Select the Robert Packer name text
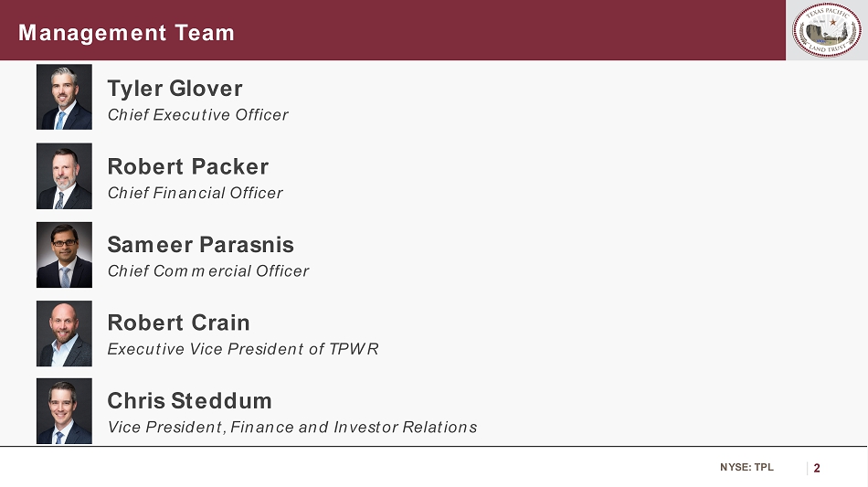The height and width of the screenshot is (487, 868). click(187, 166)
